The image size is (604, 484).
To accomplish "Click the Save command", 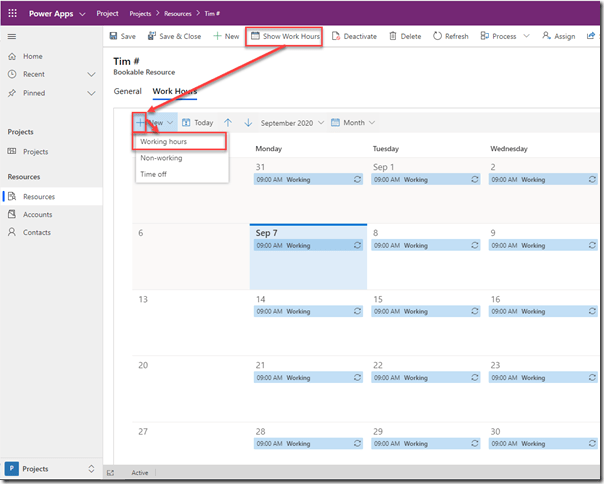I will point(122,36).
